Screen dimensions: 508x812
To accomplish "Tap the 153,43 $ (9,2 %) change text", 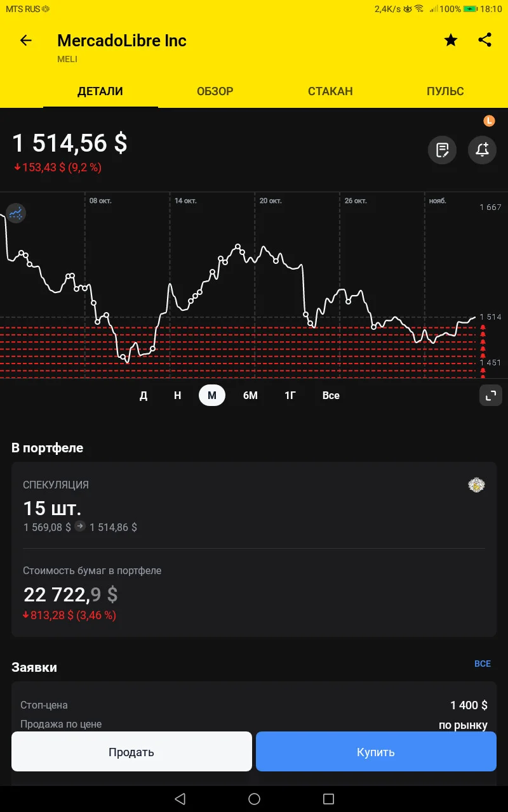I will (x=57, y=167).
